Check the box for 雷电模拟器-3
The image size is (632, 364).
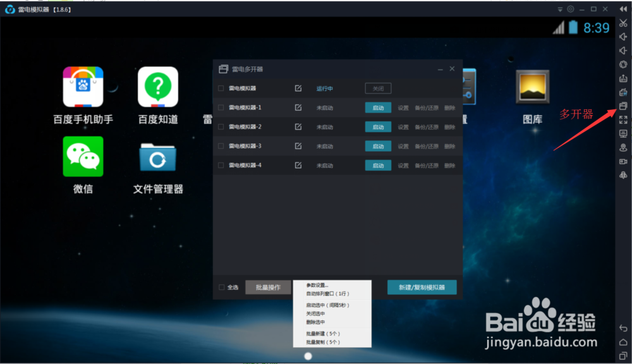tap(221, 146)
